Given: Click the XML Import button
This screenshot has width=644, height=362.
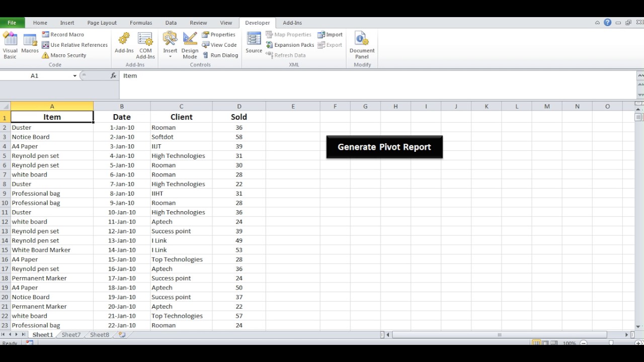Looking at the screenshot, I should coord(330,35).
